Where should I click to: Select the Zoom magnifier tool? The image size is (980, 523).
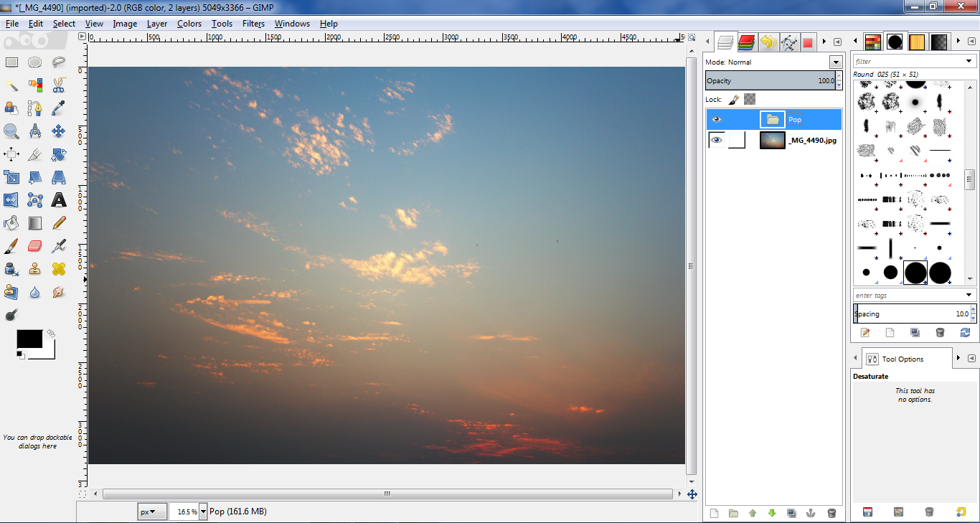tap(11, 131)
